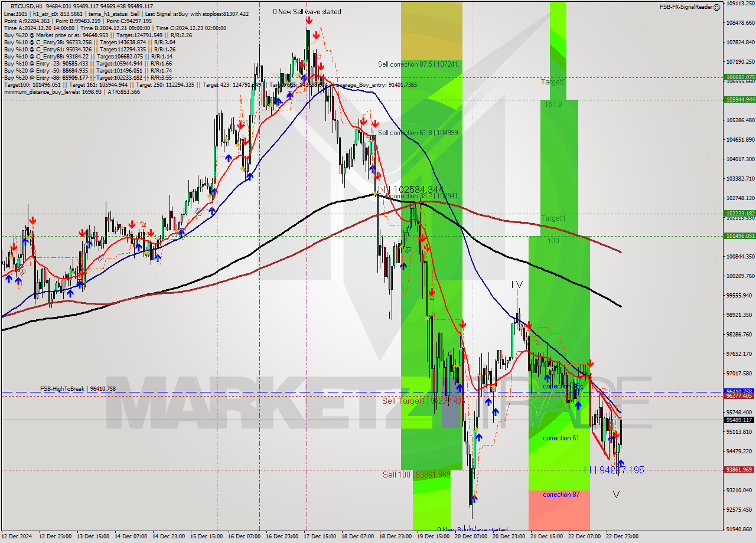Click the '0 New Sell wave started' label
The height and width of the screenshot is (543, 756).
pyautogui.click(x=307, y=12)
